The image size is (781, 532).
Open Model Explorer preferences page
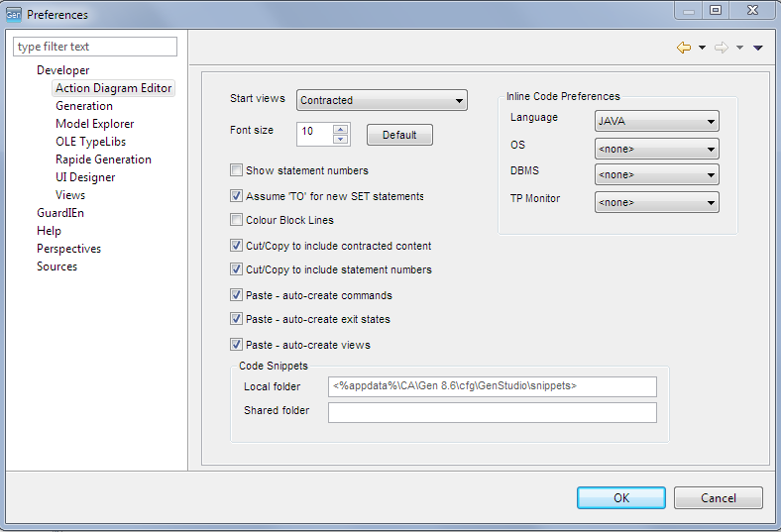coord(94,124)
